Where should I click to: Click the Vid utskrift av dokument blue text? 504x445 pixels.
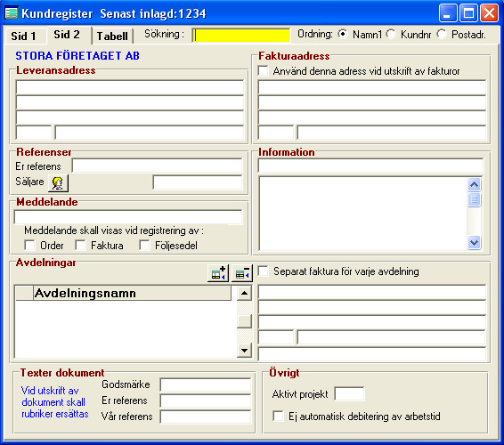pyautogui.click(x=54, y=402)
